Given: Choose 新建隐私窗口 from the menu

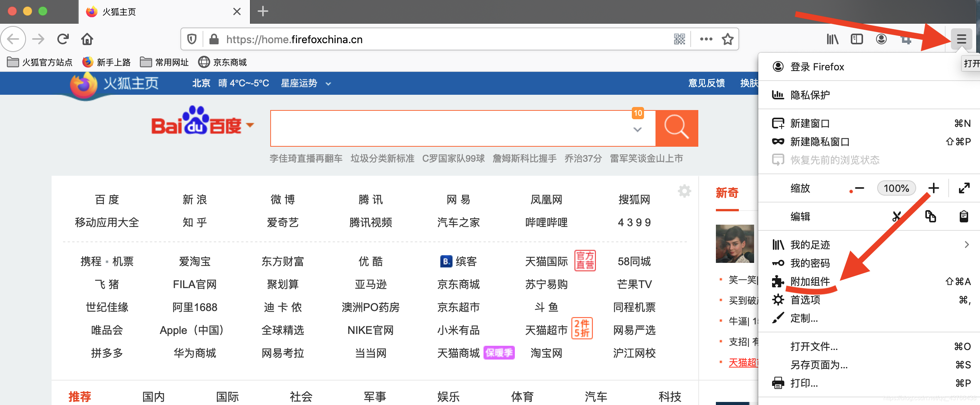Looking at the screenshot, I should (869, 142).
